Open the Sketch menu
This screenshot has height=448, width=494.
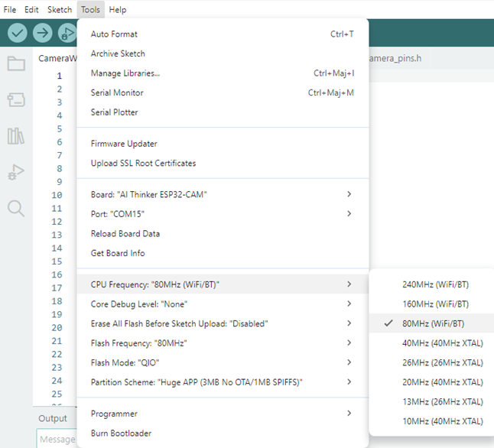coord(60,10)
